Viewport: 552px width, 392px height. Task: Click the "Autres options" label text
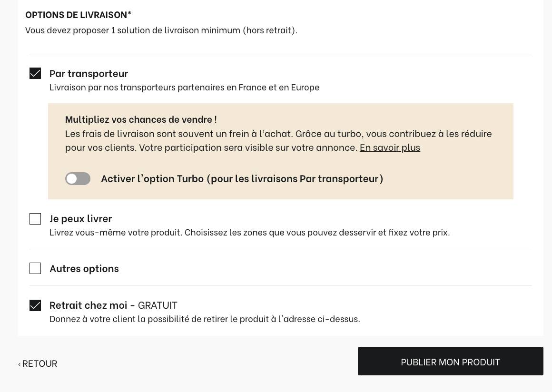coord(84,268)
